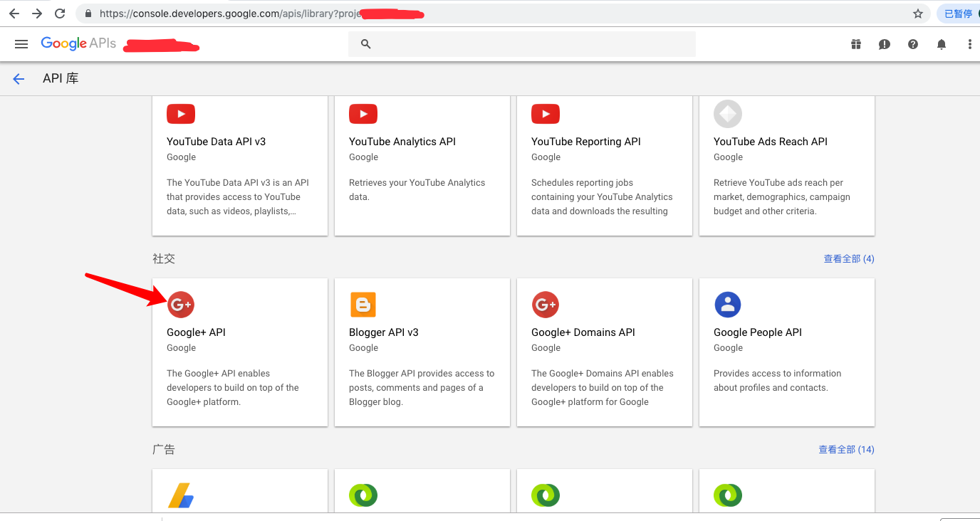Click the bookmark star in the address bar
Image resolution: width=980 pixels, height=521 pixels.
(x=919, y=13)
